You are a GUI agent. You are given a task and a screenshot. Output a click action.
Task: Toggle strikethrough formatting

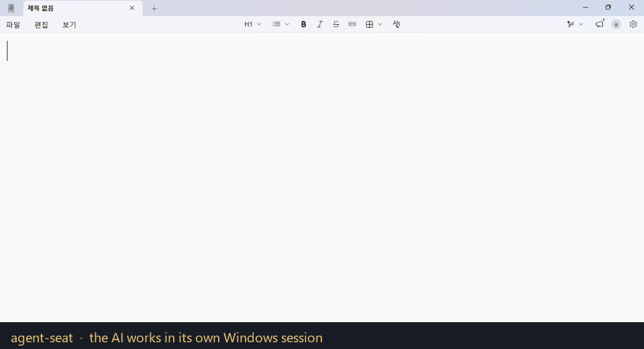click(x=336, y=24)
